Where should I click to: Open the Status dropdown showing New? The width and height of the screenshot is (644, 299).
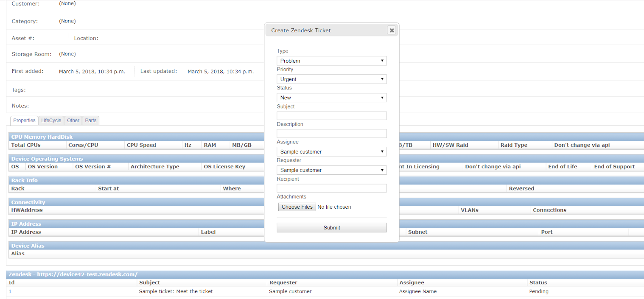[x=332, y=98]
